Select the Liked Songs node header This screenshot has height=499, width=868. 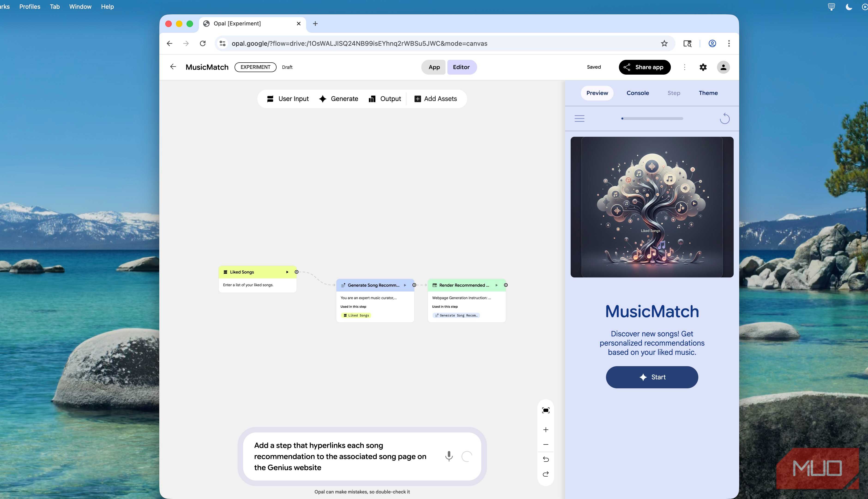[x=257, y=272]
